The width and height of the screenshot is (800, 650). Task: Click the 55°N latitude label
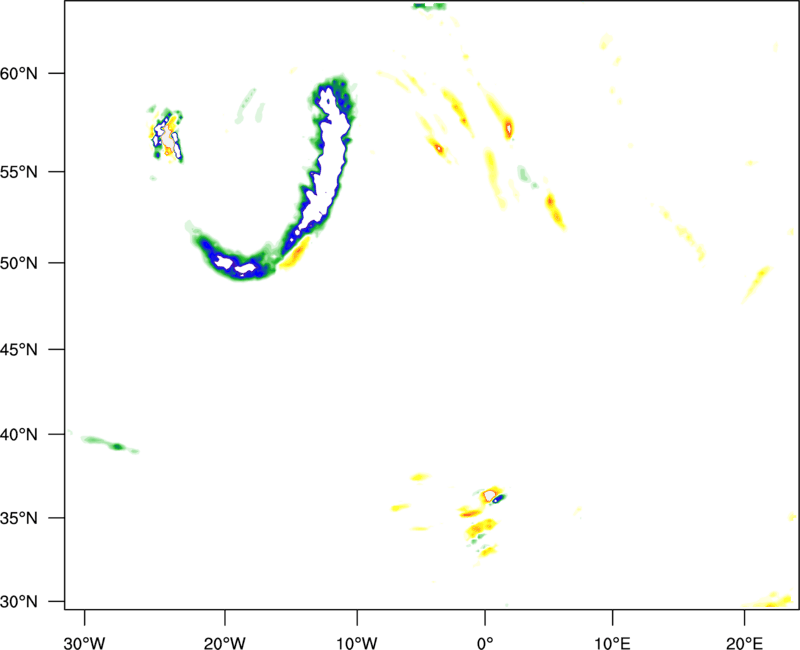[x=19, y=172]
